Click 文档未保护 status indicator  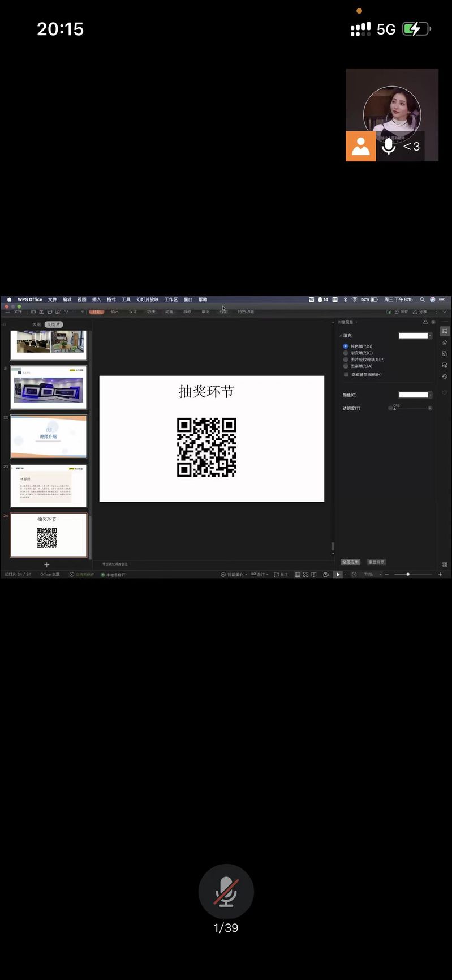tap(82, 575)
